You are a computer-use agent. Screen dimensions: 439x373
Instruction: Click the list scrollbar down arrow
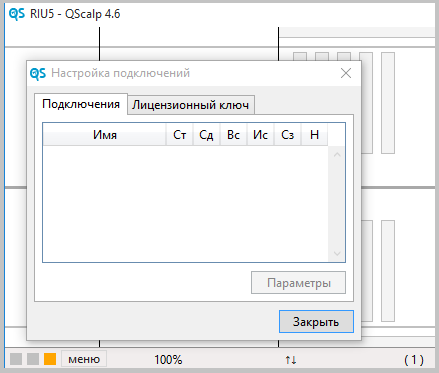pyautogui.click(x=337, y=254)
